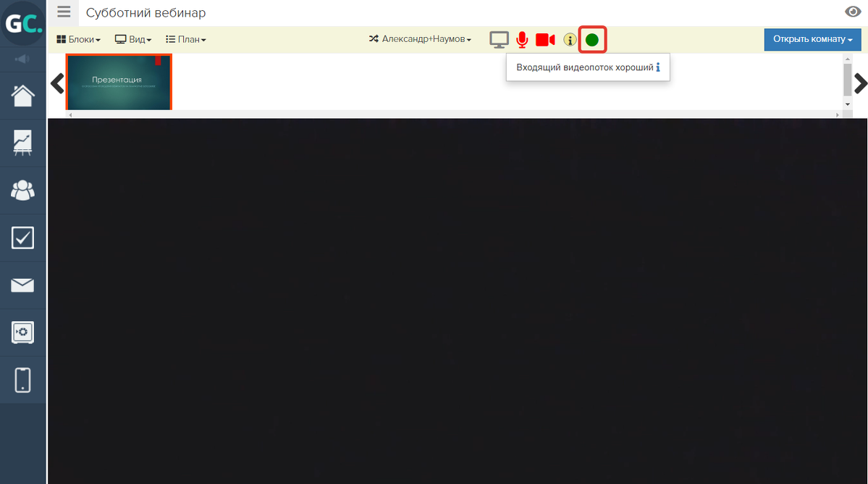Open the envelope messages section in the sidebar
868x484 pixels.
[x=22, y=285]
